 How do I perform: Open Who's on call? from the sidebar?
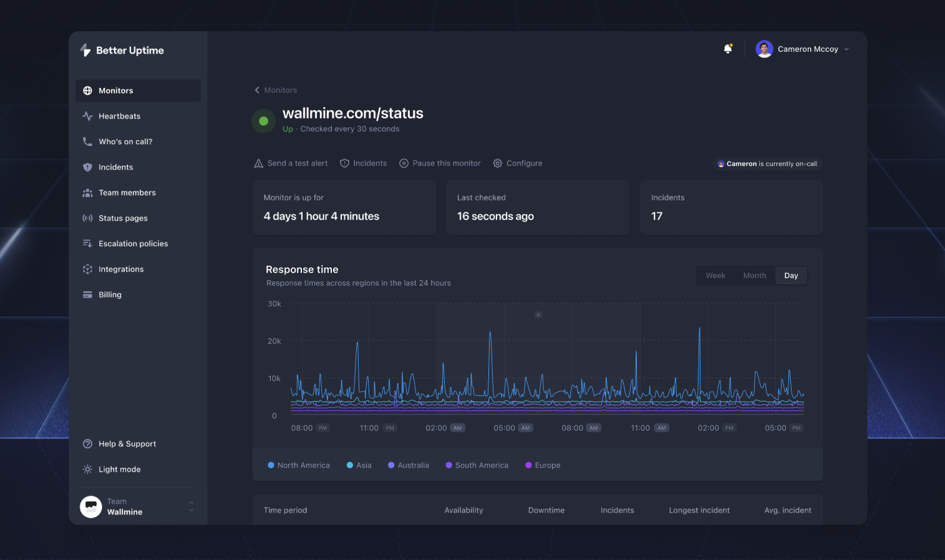pos(88,142)
